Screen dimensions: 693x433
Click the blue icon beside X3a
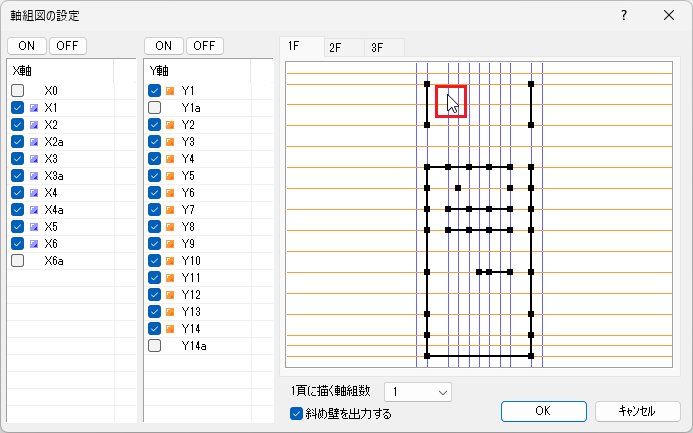[x=35, y=175]
